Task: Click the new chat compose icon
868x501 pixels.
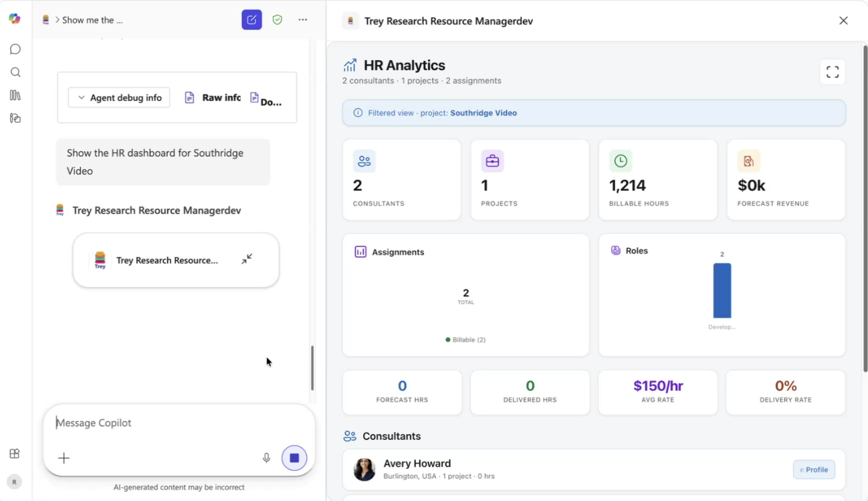Action: pos(251,20)
